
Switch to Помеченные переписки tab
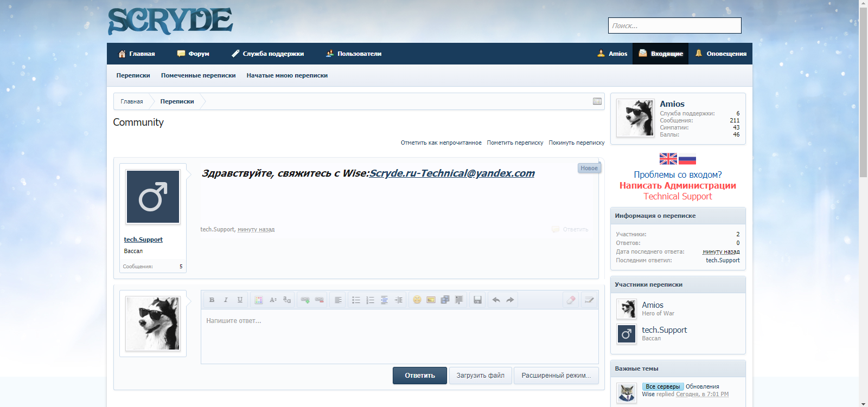(198, 75)
